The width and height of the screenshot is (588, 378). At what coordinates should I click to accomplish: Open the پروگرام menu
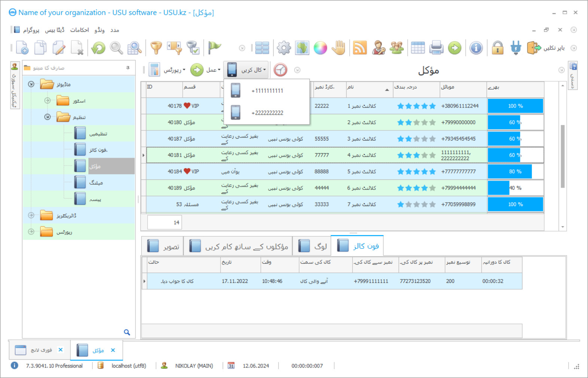tap(31, 30)
